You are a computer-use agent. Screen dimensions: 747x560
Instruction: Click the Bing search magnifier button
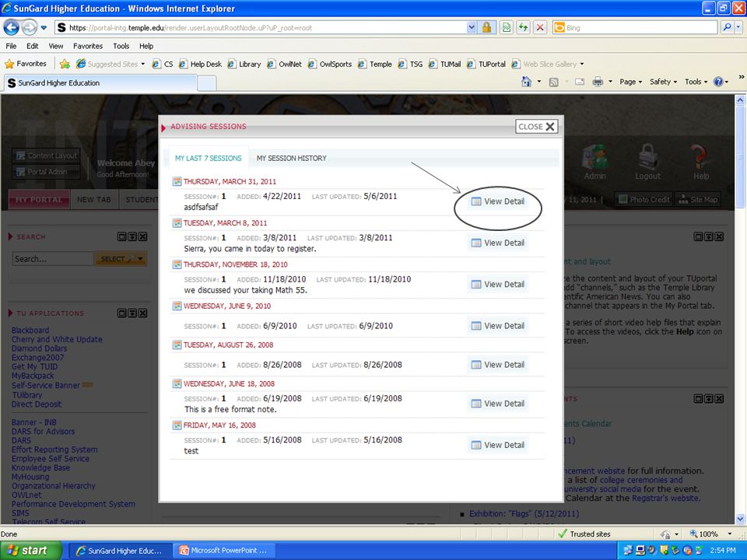(x=727, y=28)
